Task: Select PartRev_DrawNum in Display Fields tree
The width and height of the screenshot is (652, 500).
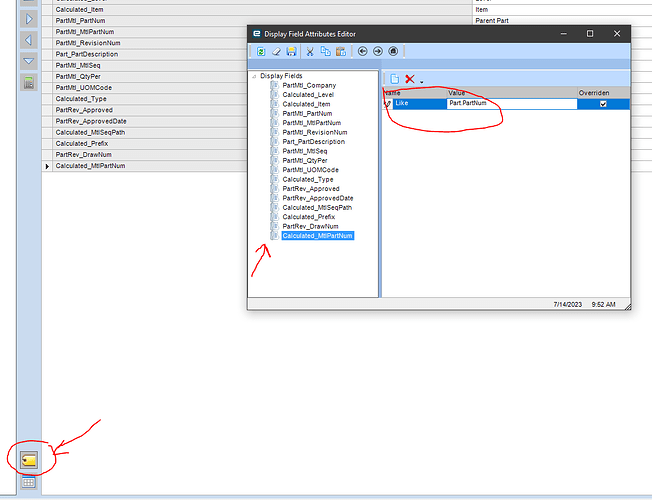Action: coord(310,227)
